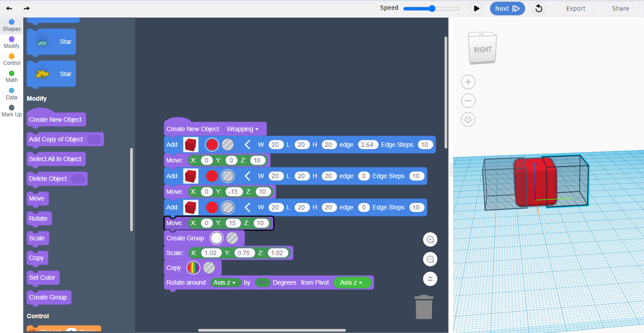Open the Rotate around axis dropdown
The width and height of the screenshot is (644, 333).
225,282
